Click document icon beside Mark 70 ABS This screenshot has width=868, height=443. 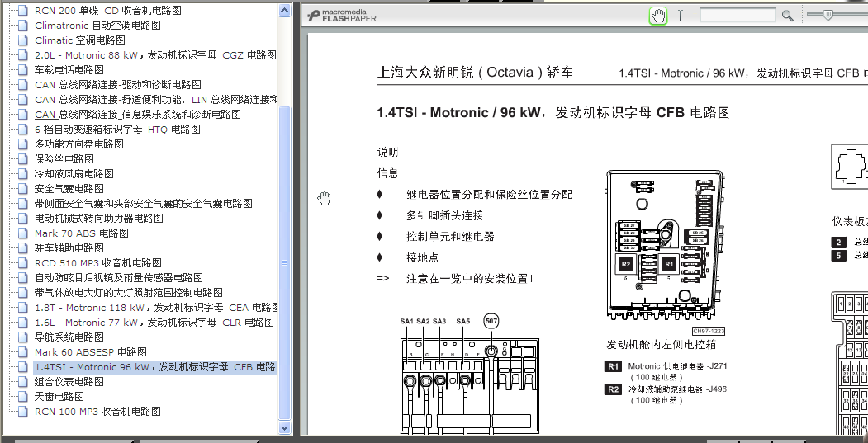[x=22, y=233]
